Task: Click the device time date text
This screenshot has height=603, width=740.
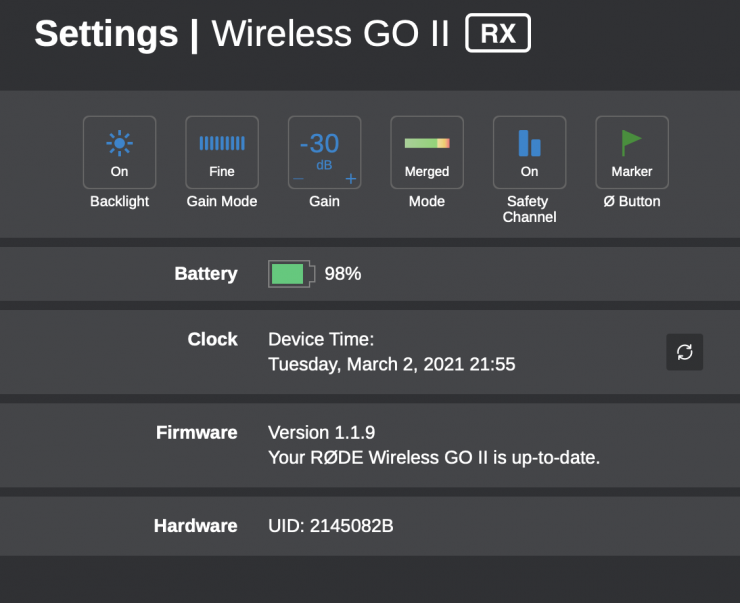Action: coord(392,364)
